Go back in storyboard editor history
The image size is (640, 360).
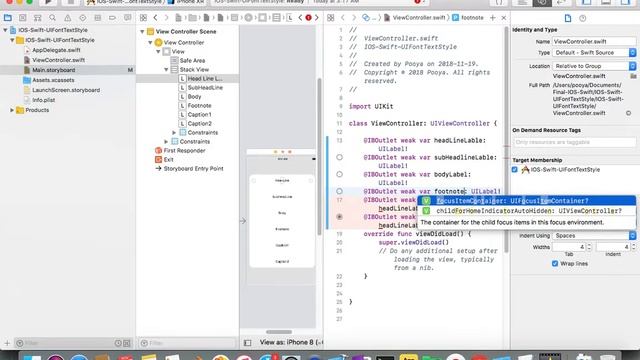(x=156, y=18)
